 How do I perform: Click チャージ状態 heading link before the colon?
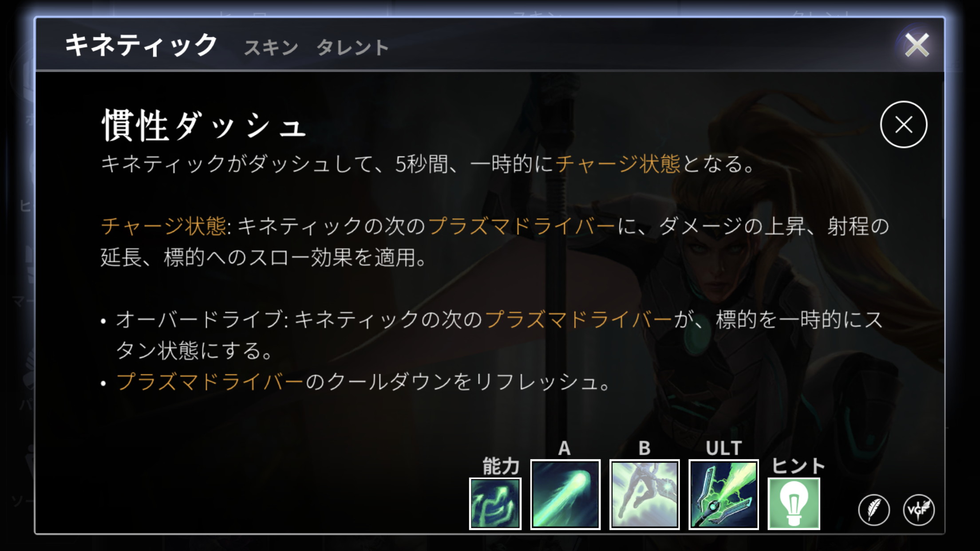coord(163,226)
